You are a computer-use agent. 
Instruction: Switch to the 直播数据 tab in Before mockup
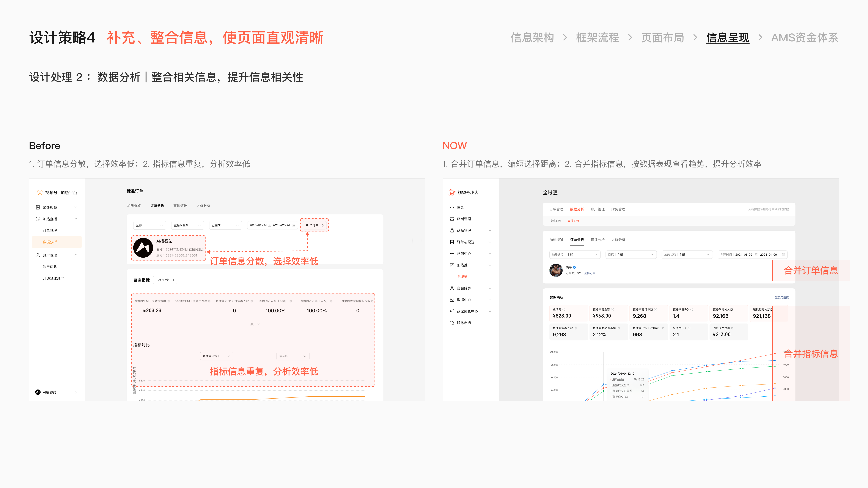180,205
